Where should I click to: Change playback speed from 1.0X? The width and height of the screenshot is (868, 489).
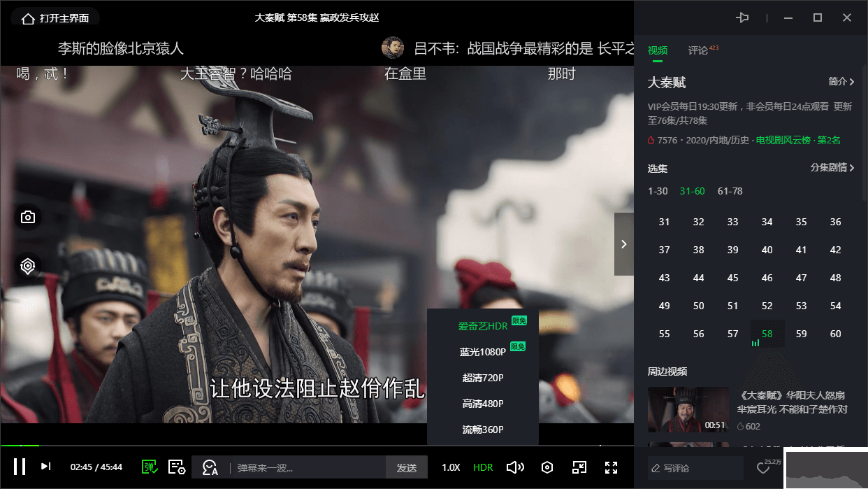pyautogui.click(x=451, y=467)
